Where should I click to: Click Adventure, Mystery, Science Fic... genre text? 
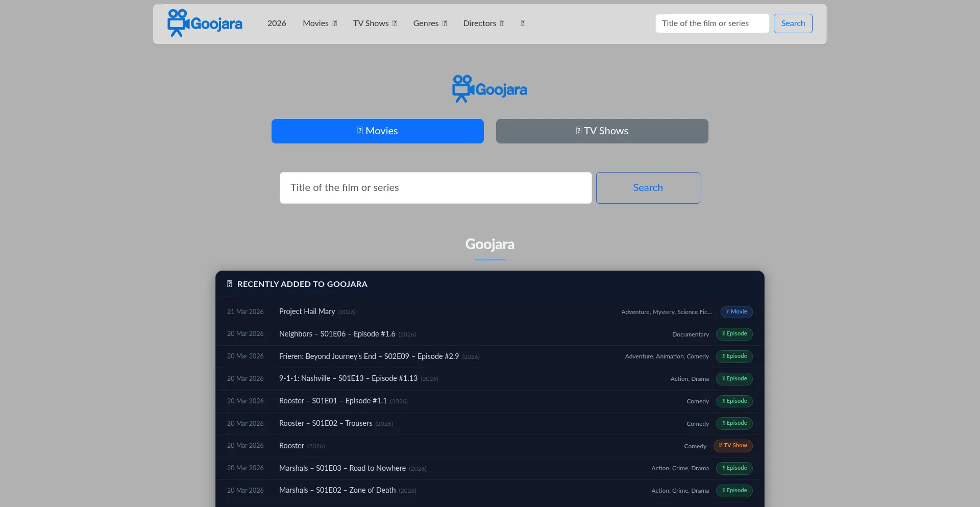point(667,312)
